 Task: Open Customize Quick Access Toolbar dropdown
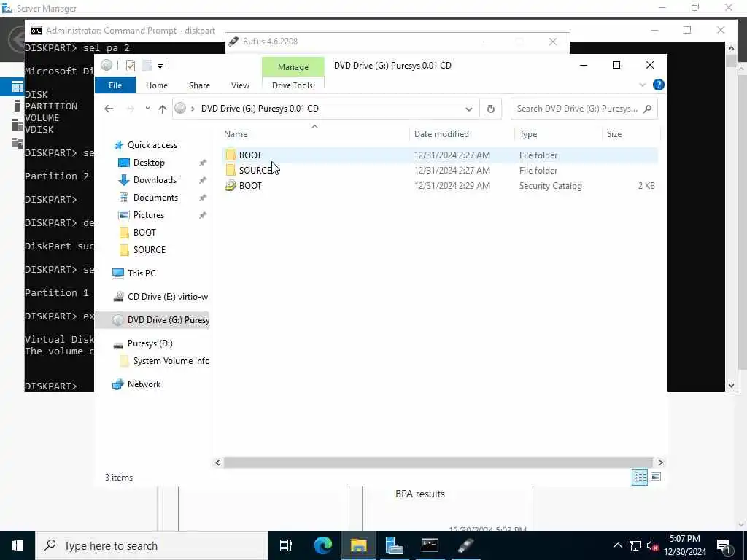click(x=160, y=66)
